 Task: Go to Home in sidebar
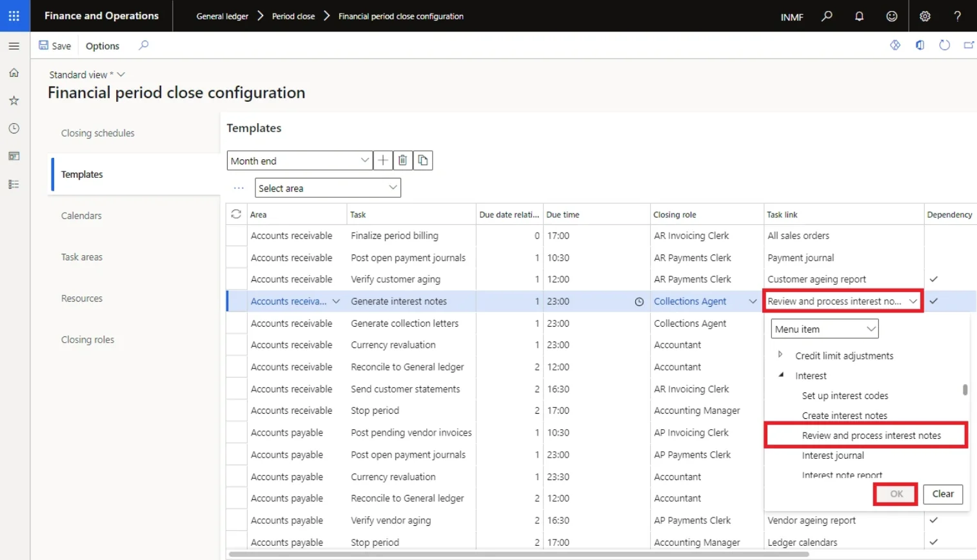14,73
